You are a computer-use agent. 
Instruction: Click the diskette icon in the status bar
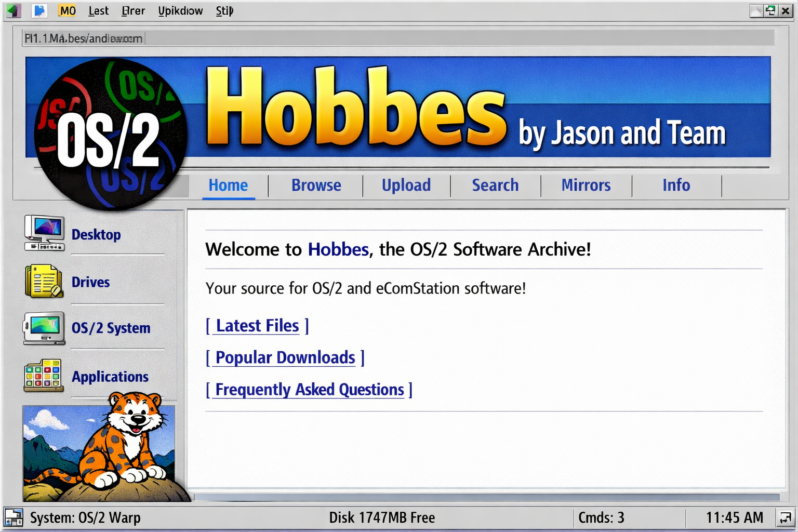point(13,517)
